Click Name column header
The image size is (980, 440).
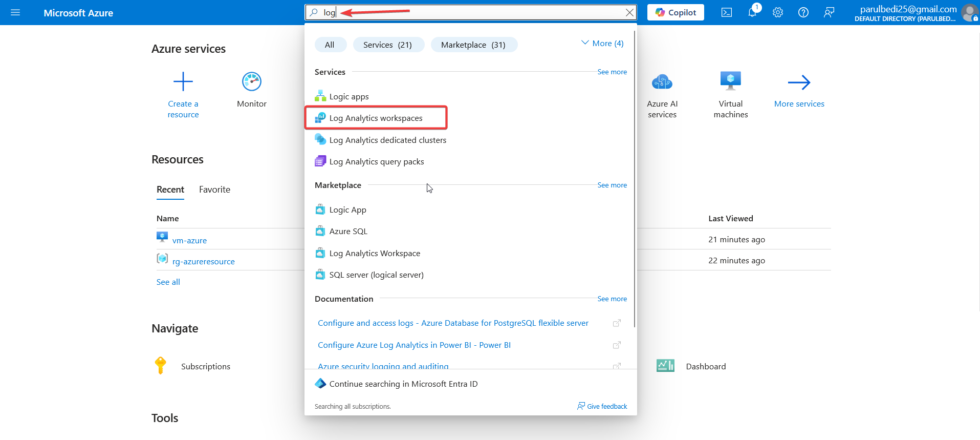[167, 218]
